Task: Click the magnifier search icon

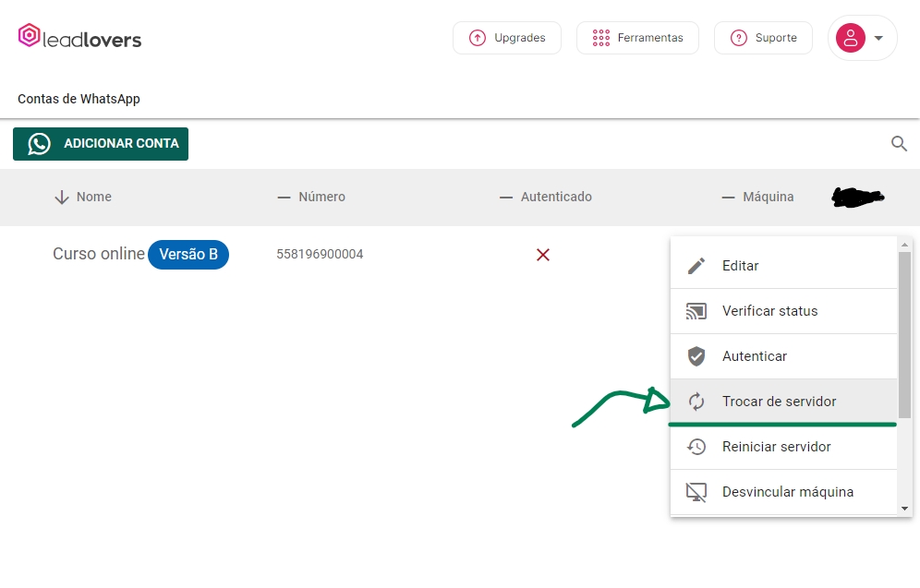Action: 899,144
